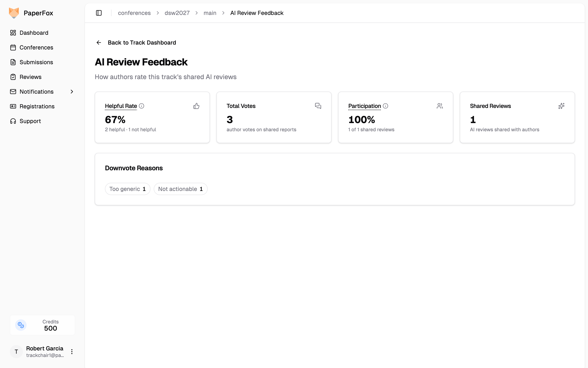
Task: Select the Not actionable reason chip
Action: tap(180, 189)
